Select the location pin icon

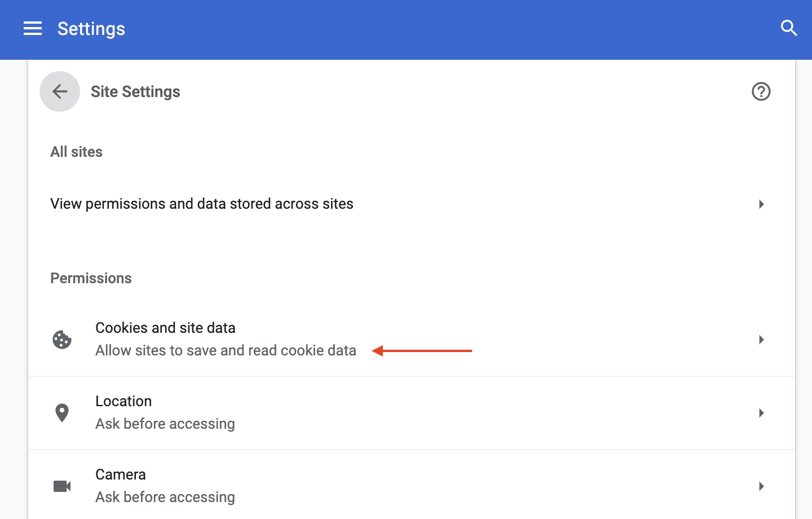coord(62,412)
